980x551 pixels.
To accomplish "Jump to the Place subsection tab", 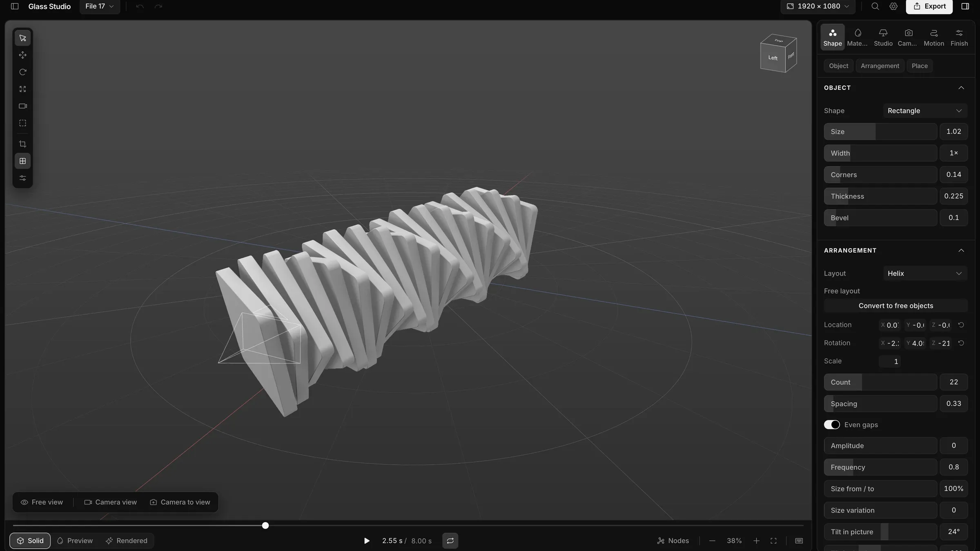I will click(920, 66).
